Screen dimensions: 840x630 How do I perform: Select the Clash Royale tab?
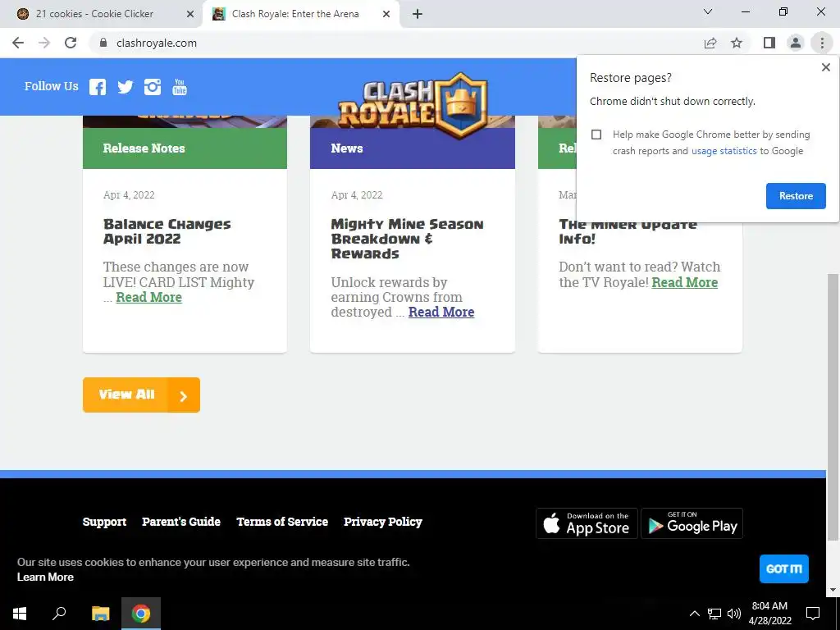300,14
